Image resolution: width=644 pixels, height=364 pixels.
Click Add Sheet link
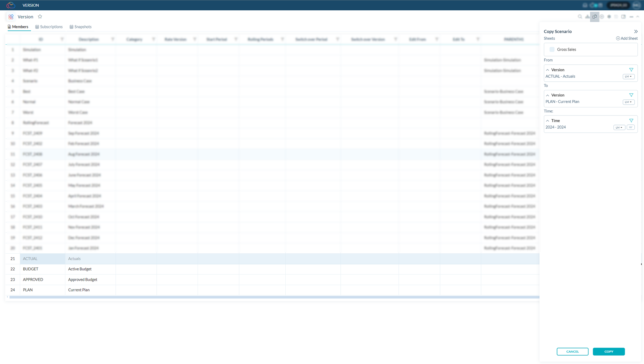pyautogui.click(x=627, y=39)
